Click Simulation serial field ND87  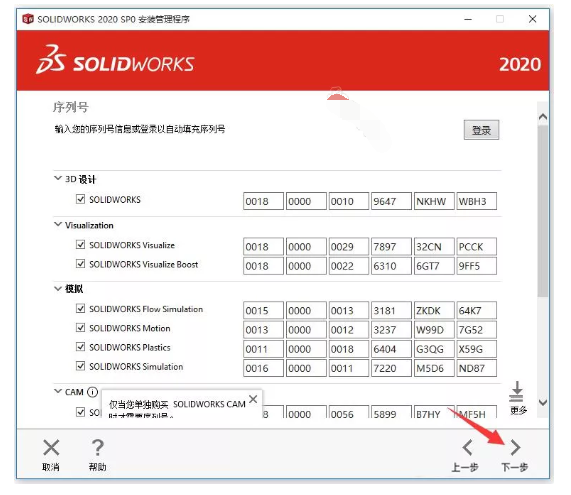[476, 368]
